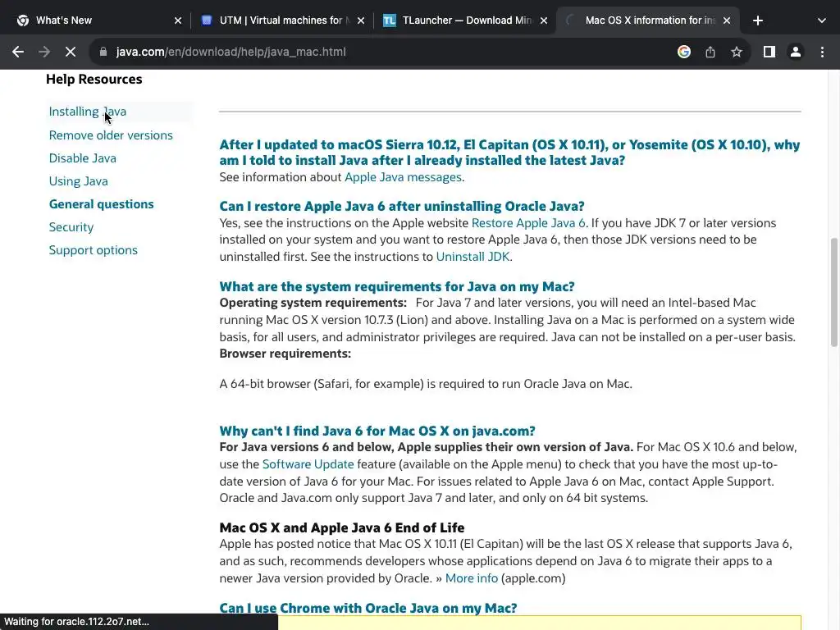Close the TLauncher tab
Screen dimensions: 840x630
click(544, 21)
